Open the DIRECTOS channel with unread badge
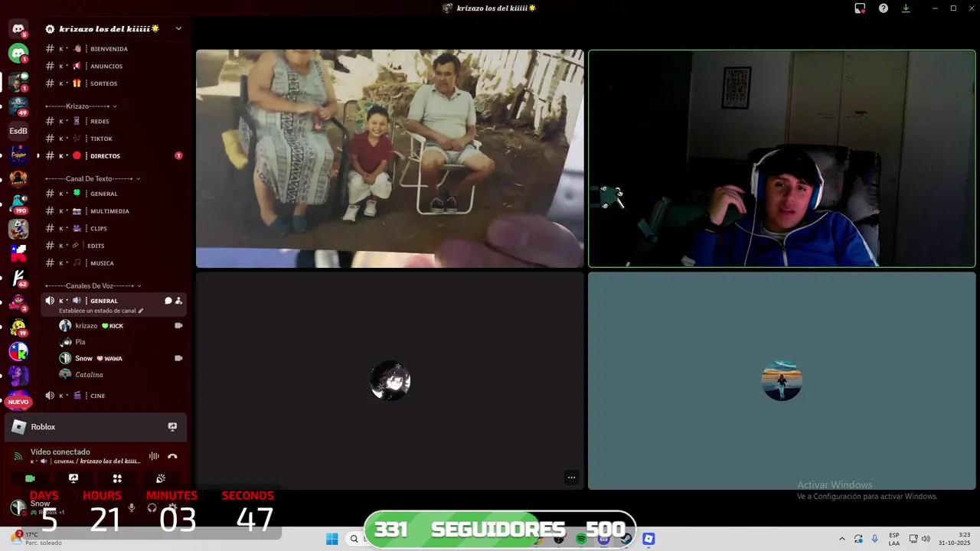Screen dimensions: 980x551 point(113,156)
